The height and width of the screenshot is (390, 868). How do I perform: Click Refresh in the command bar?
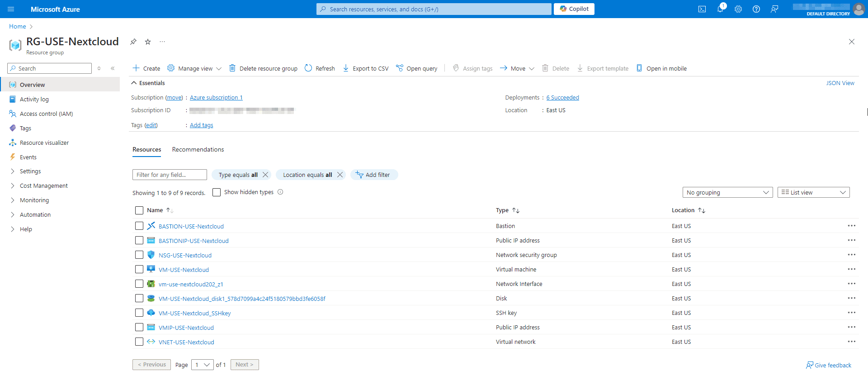(320, 68)
